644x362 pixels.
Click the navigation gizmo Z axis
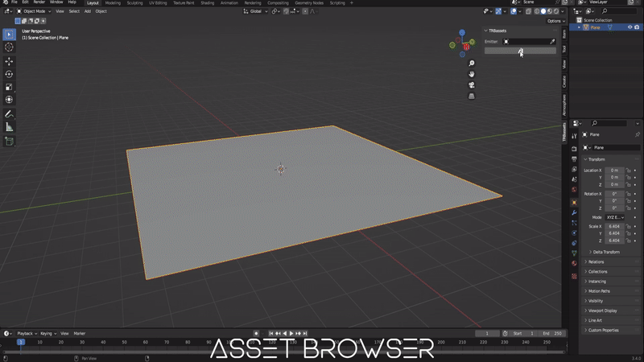click(462, 32)
